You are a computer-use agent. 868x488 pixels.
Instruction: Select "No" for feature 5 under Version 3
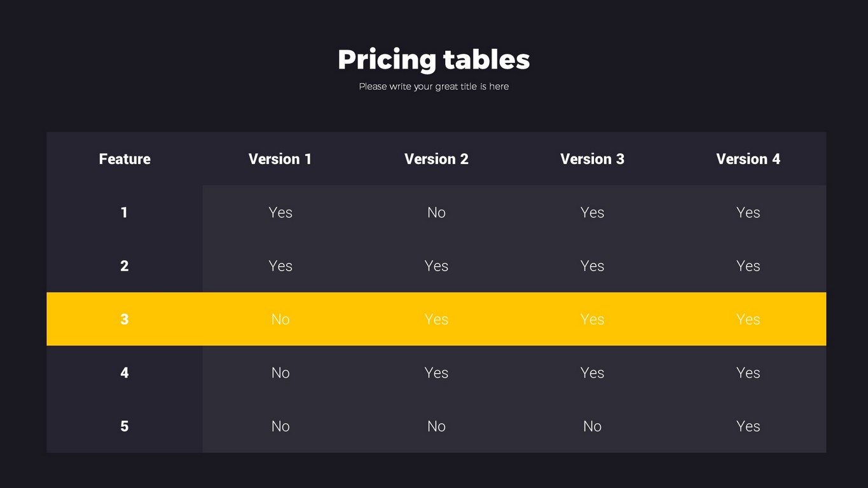click(592, 426)
